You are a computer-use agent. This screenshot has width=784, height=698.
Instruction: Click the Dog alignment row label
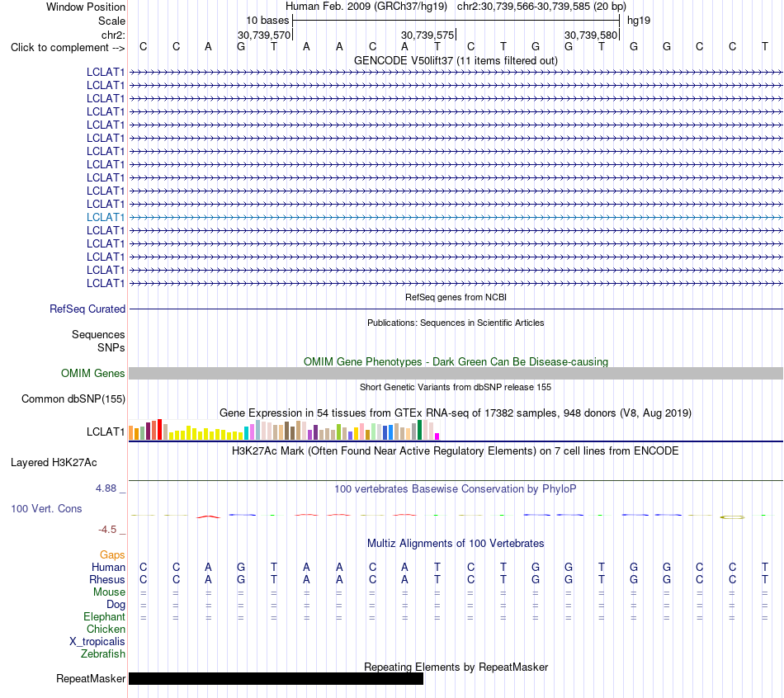click(x=116, y=605)
